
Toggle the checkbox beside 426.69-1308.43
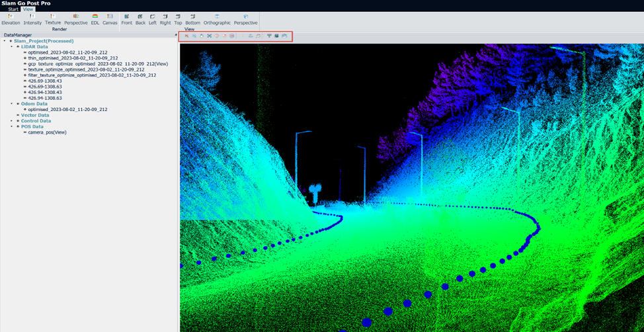coord(25,81)
